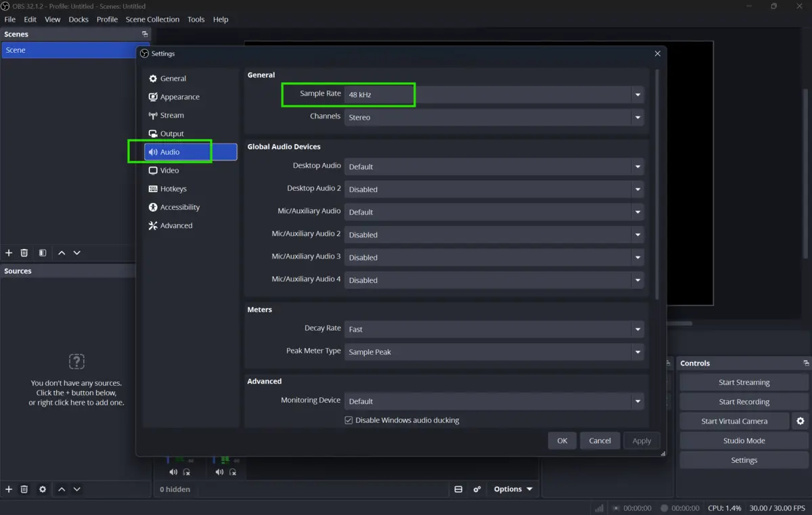The width and height of the screenshot is (812, 515).
Task: Move scene down in the Scenes toolbar
Action: pyautogui.click(x=77, y=252)
